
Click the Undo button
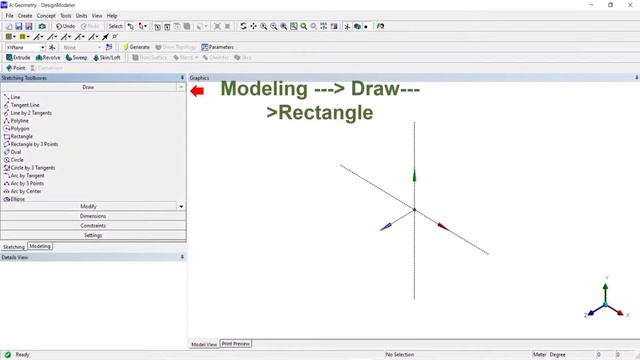click(x=66, y=26)
